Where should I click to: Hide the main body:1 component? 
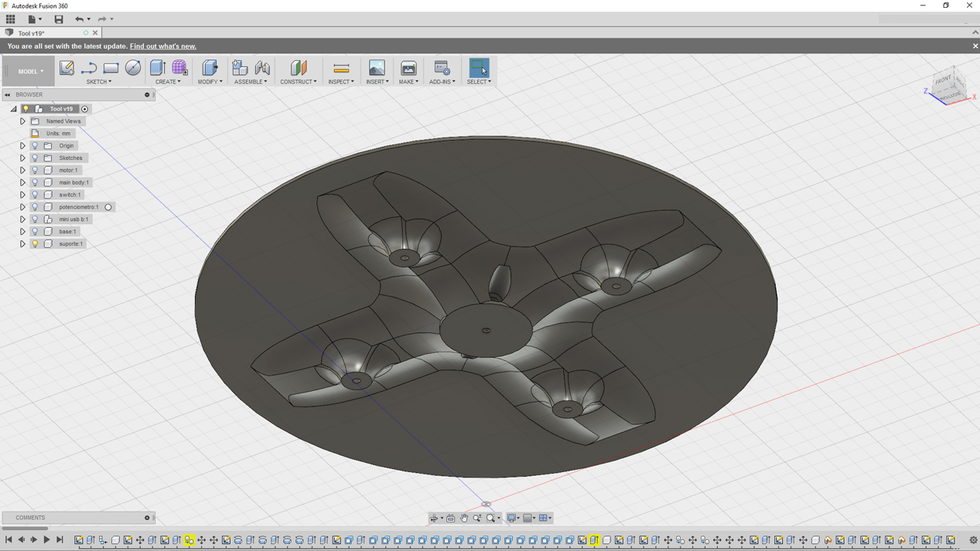[x=35, y=182]
